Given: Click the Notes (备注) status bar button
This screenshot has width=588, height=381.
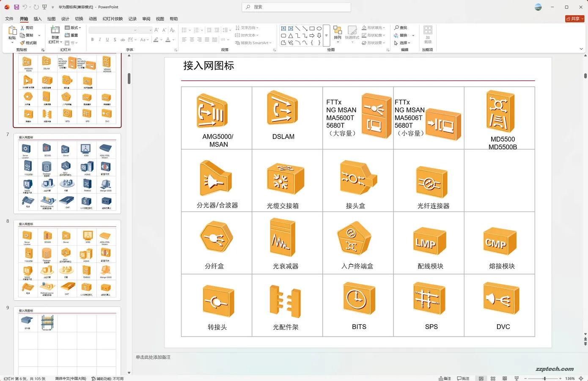Looking at the screenshot, I should (445, 378).
